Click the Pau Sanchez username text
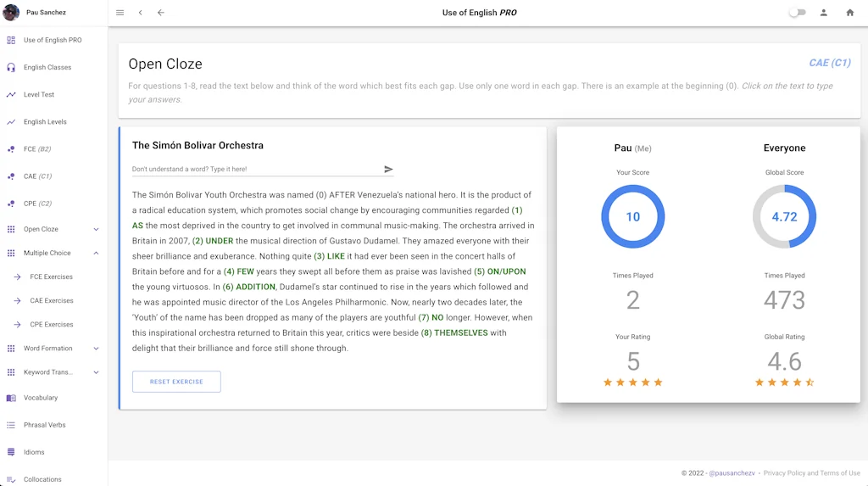 pos(46,12)
